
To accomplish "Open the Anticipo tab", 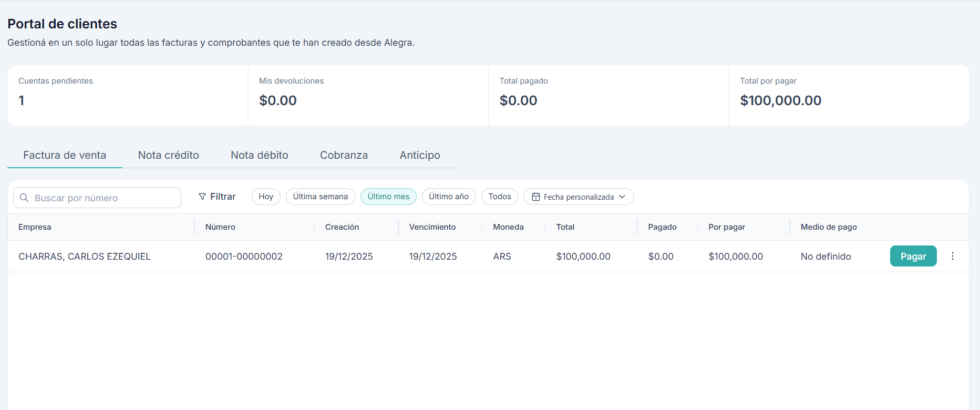I will (419, 155).
